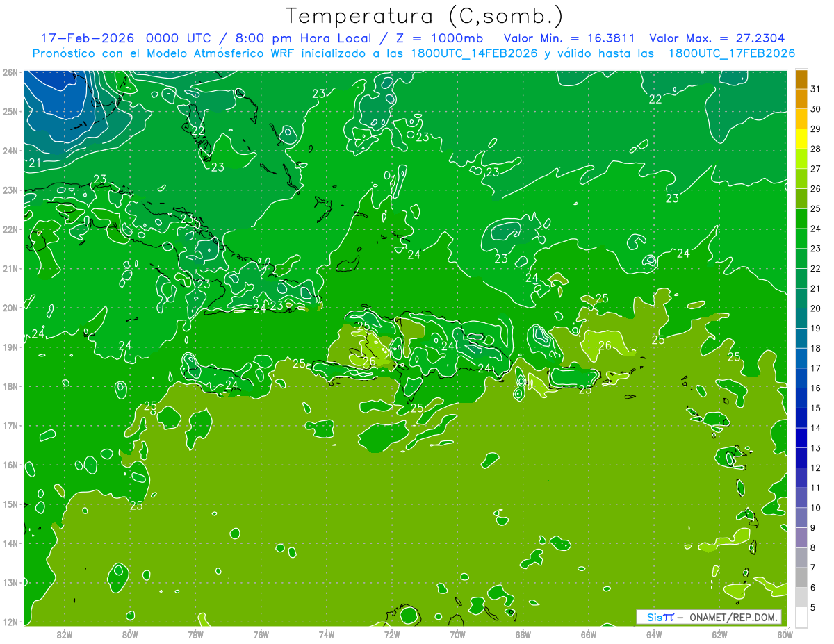Click the 78W longitude axis label

(195, 634)
